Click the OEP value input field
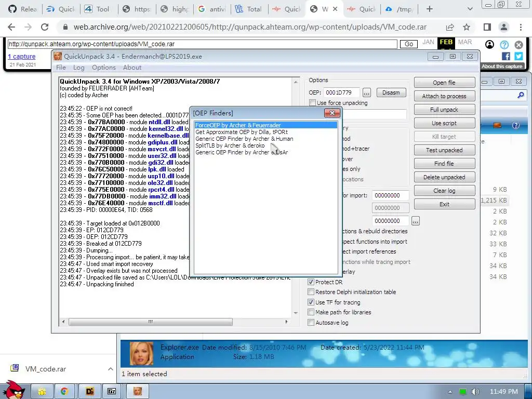 (x=341, y=92)
